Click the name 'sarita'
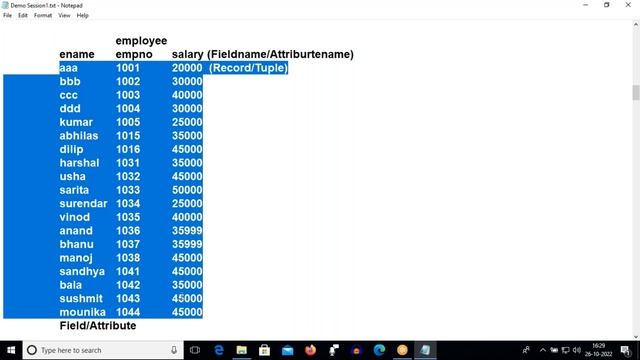Screen dimensions: 640x360 point(74,190)
